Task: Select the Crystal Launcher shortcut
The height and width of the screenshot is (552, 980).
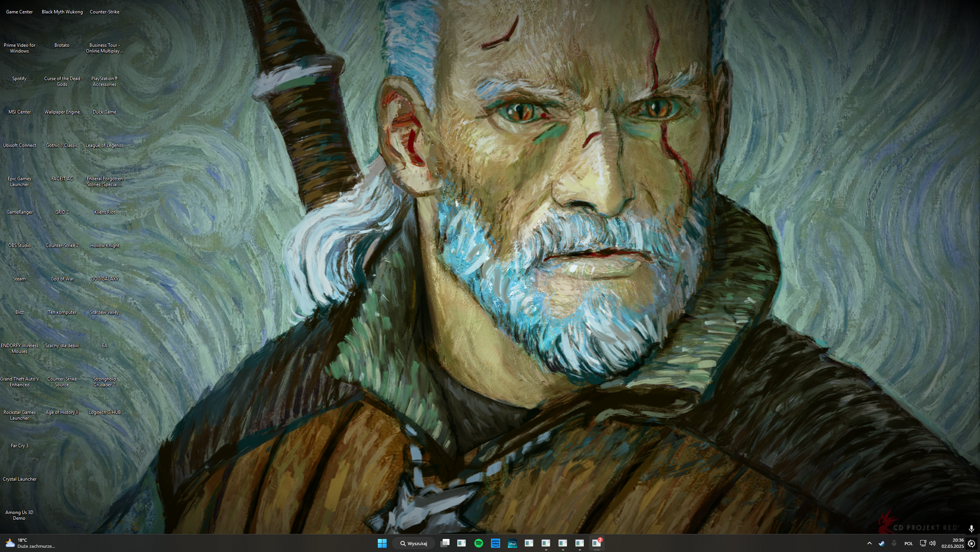Action: (x=20, y=479)
